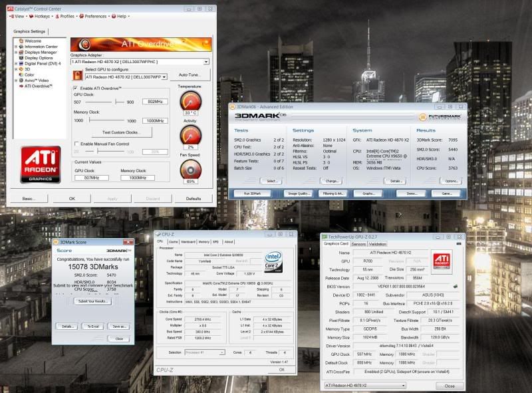Image resolution: width=532 pixels, height=393 pixels.
Task: Click the Intel Core 2 logo in CPU-Z
Action: coord(273,261)
